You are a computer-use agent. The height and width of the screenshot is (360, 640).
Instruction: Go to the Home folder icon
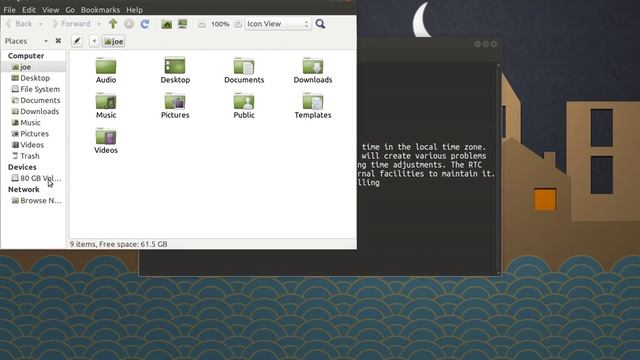(167, 24)
